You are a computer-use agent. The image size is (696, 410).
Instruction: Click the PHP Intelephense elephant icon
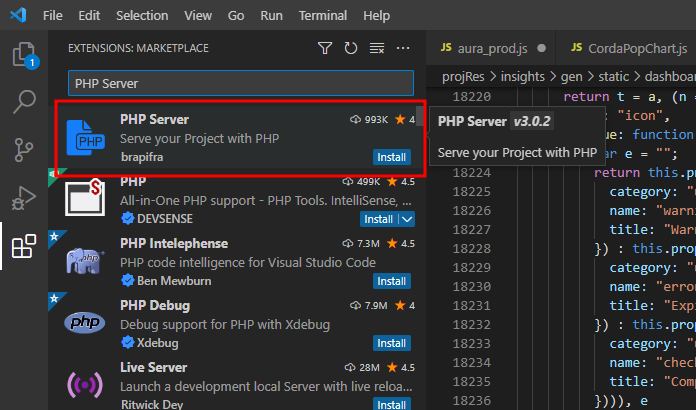pyautogui.click(x=85, y=261)
